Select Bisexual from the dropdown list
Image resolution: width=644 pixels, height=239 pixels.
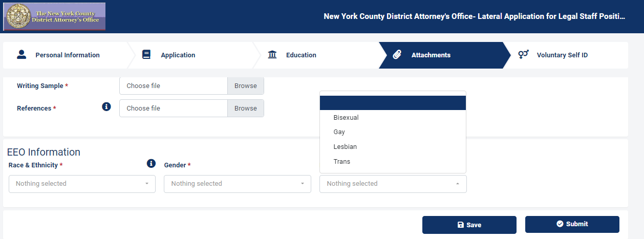tap(346, 118)
